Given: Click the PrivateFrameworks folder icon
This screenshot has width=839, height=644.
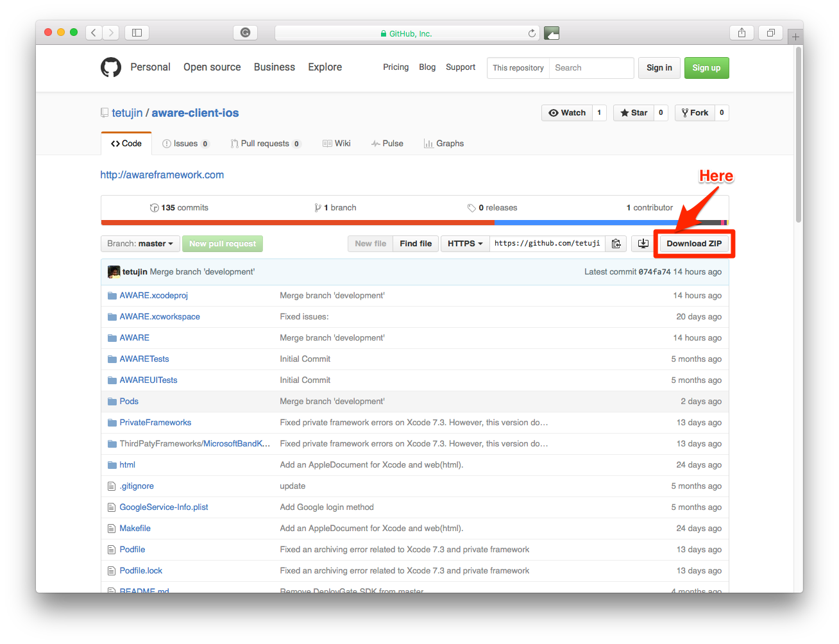Looking at the screenshot, I should (112, 423).
